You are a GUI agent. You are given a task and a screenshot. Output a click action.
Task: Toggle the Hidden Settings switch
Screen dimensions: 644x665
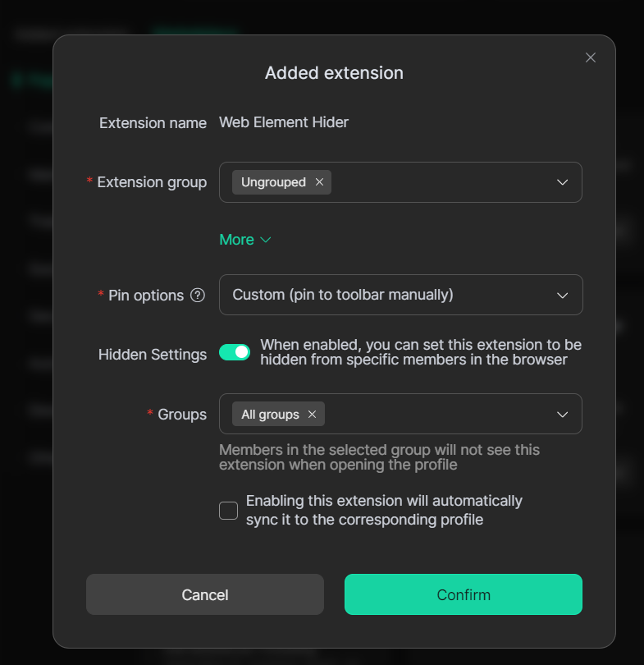pyautogui.click(x=235, y=352)
